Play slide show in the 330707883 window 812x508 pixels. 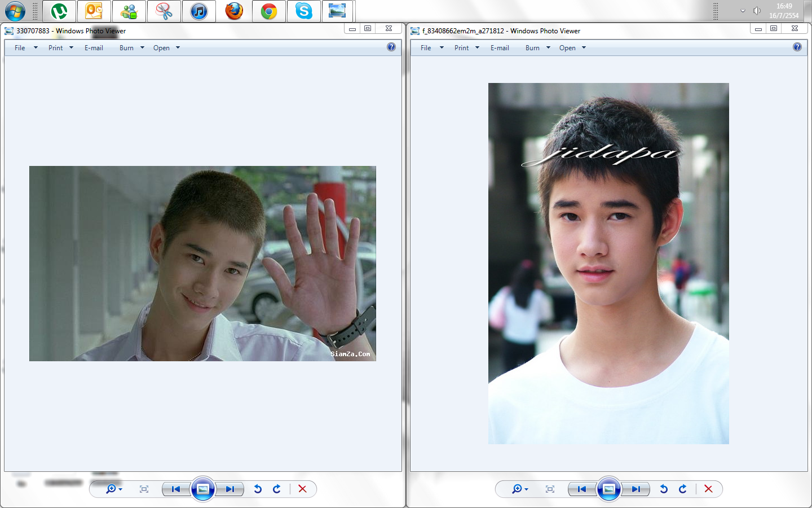pyautogui.click(x=203, y=489)
